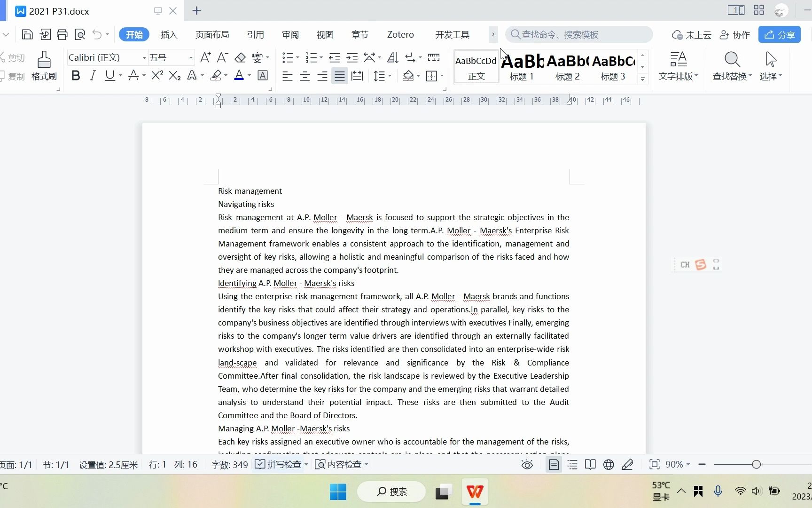Open the borders dropdown
The image size is (812, 508).
pyautogui.click(x=442, y=76)
